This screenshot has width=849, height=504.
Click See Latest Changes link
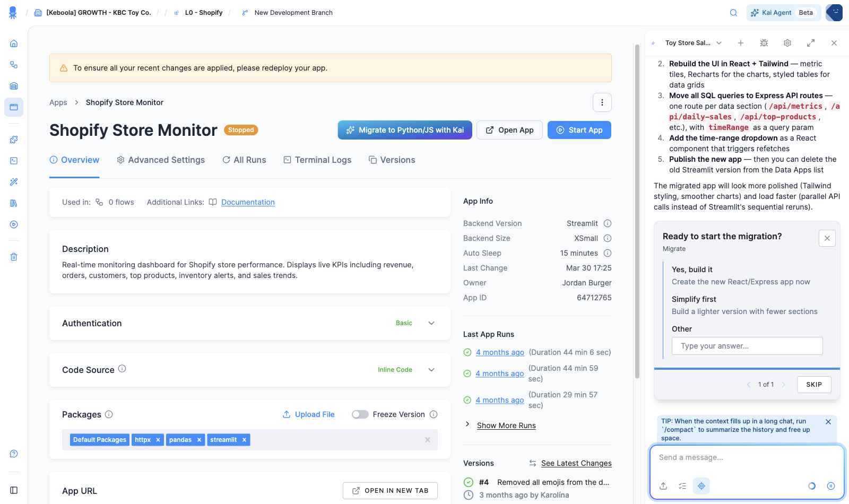point(576,463)
